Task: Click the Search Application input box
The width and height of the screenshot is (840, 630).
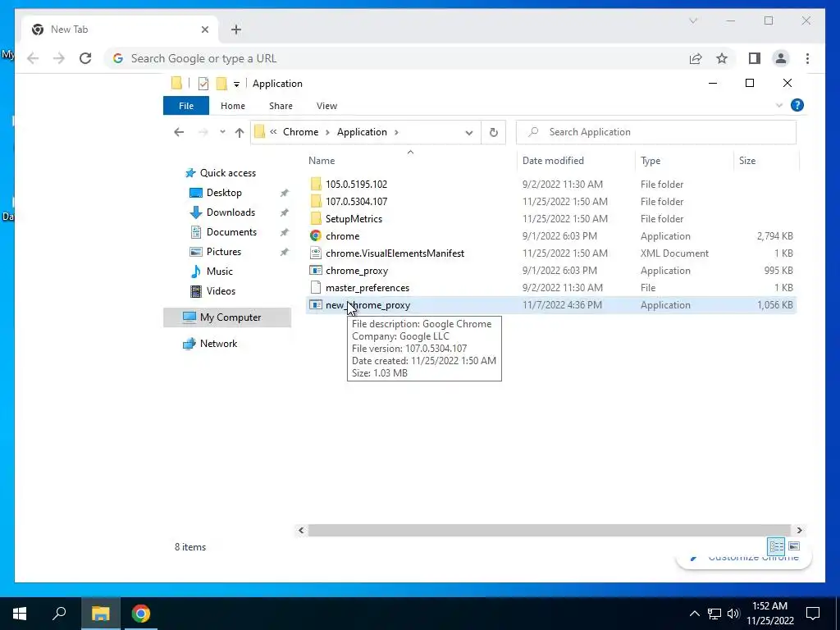Action: click(x=656, y=132)
